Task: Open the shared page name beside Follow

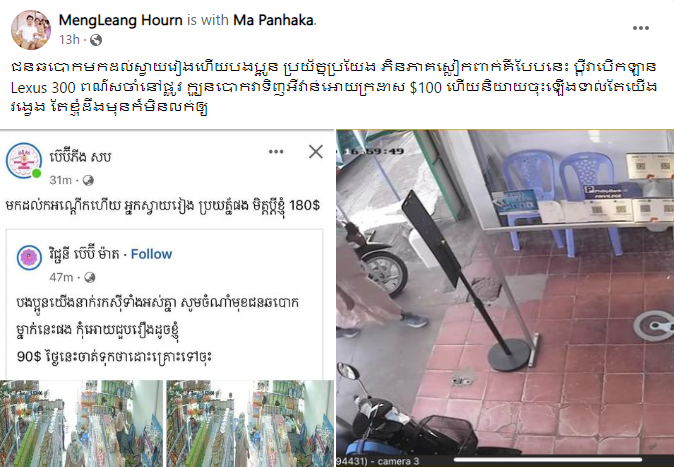Action: click(x=84, y=254)
